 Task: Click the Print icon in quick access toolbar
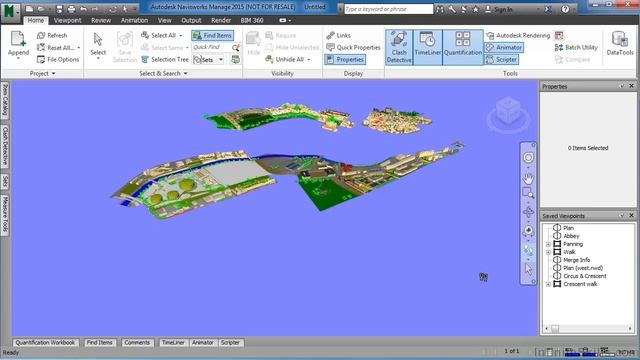click(71, 9)
